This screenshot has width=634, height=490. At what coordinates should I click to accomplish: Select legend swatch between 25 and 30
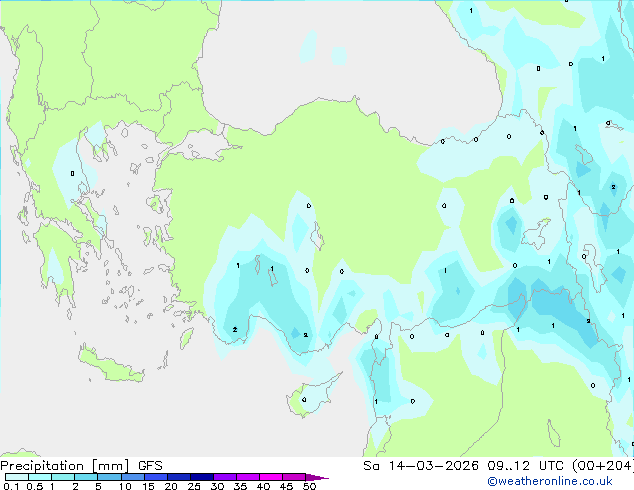pyautogui.click(x=202, y=477)
